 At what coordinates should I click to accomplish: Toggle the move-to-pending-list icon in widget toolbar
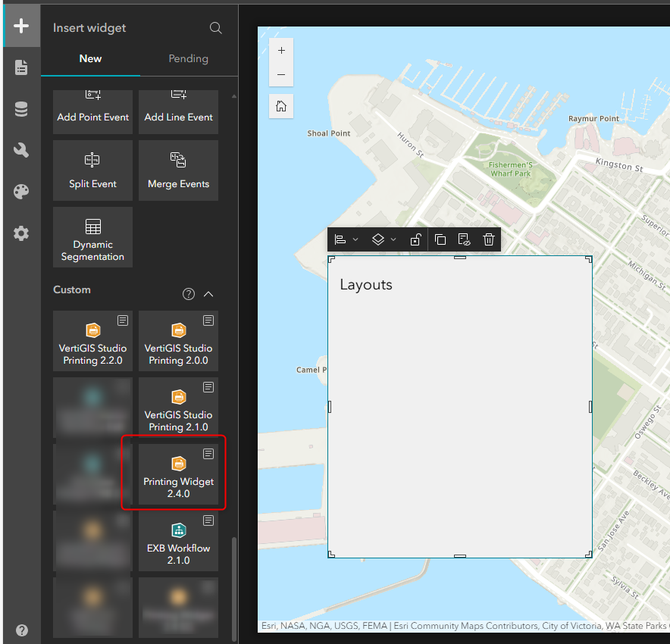(x=465, y=239)
